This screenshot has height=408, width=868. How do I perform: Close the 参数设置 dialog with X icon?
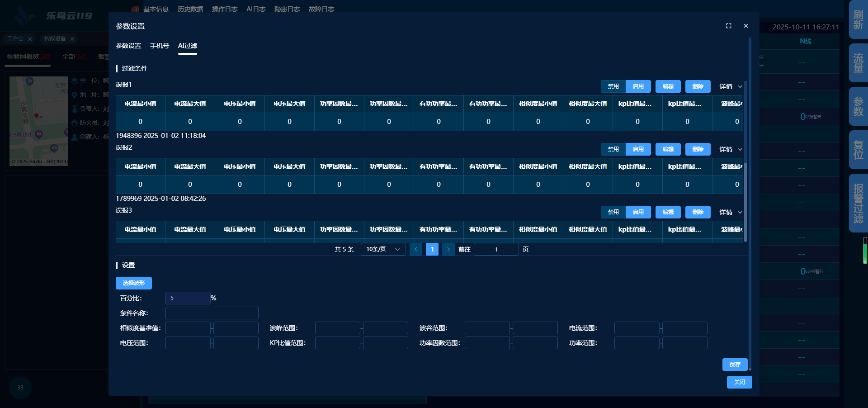(x=745, y=26)
